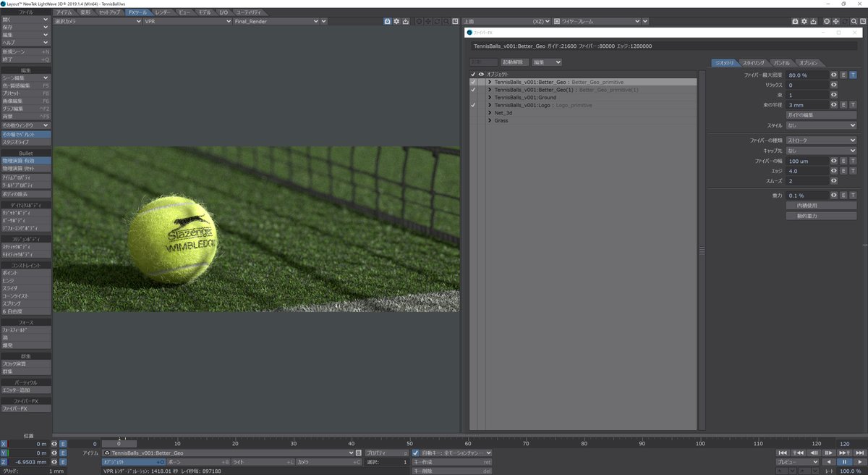Expand TennisBalls_v001:Ground tree row
The image size is (868, 475).
click(x=490, y=98)
